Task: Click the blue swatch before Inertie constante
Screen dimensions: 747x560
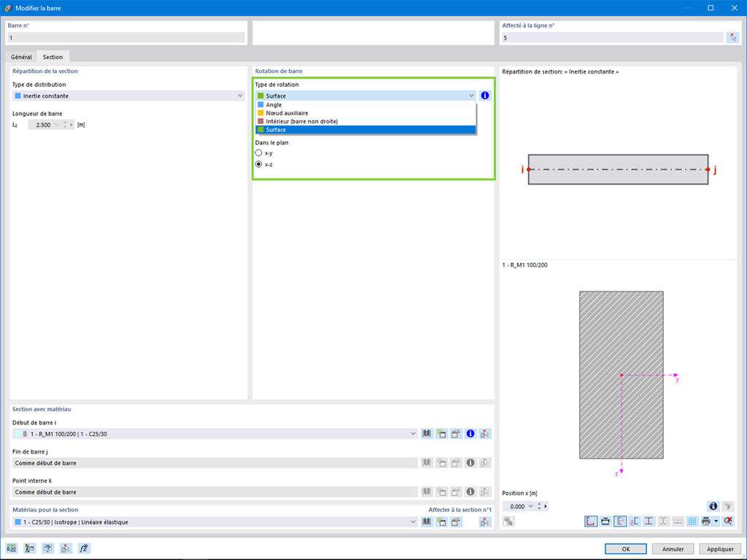Action: (x=18, y=96)
